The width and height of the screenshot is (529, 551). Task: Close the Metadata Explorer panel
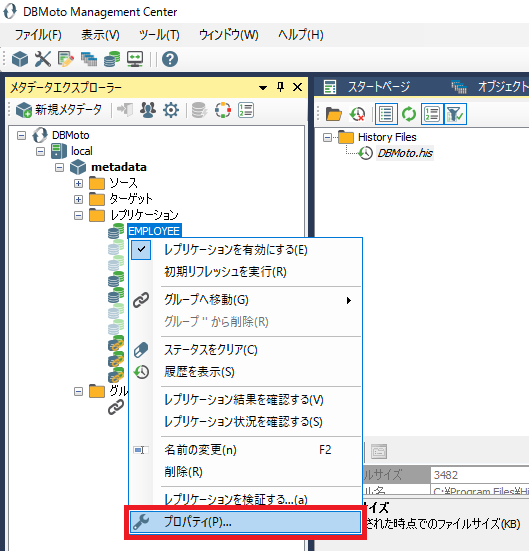(x=297, y=87)
